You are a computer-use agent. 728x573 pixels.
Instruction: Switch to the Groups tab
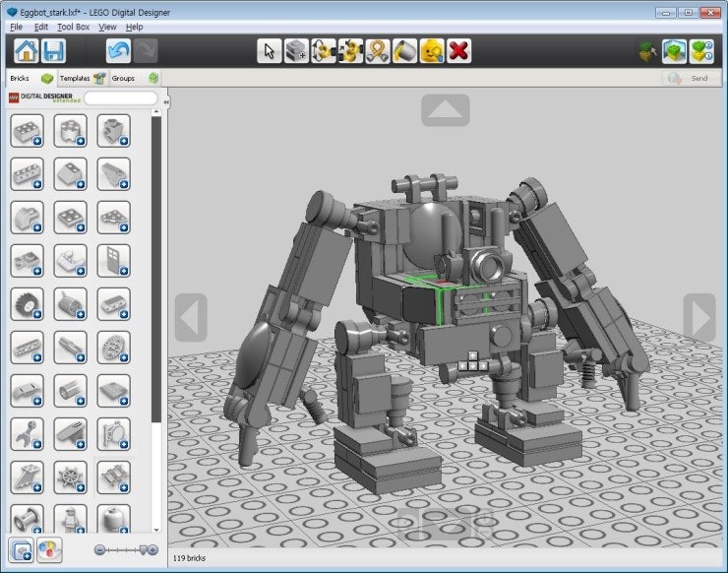tap(134, 78)
